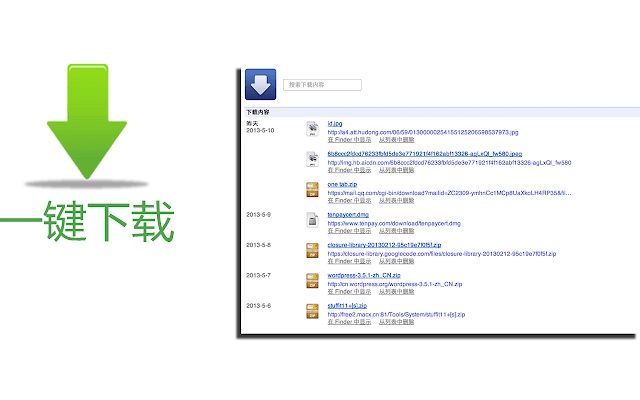
Task: Show the wordpress zip in Finder
Action: point(349,291)
